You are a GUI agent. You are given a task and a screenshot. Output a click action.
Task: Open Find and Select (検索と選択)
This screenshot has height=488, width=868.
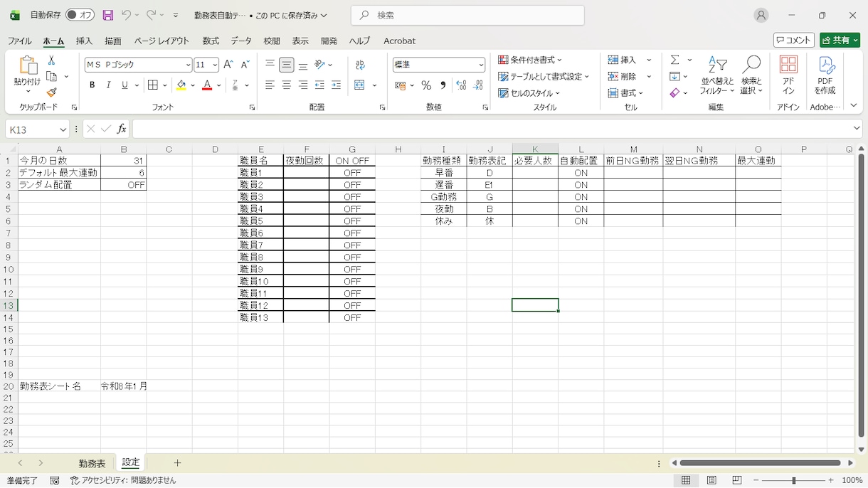coord(751,75)
